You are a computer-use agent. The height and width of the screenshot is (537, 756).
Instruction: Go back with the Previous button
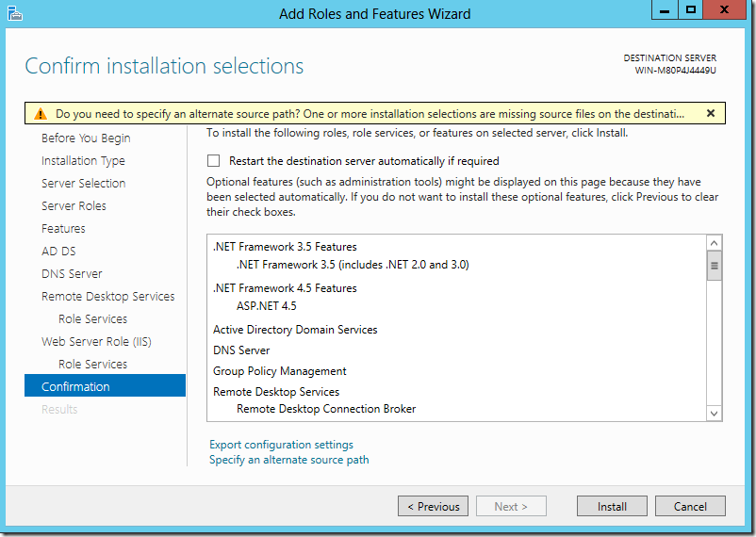click(x=433, y=506)
